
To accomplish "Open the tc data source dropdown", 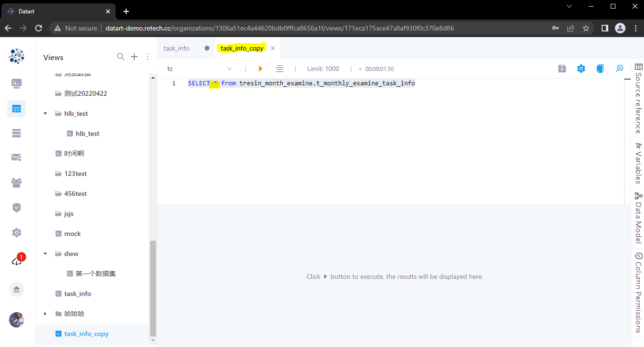I will 229,69.
